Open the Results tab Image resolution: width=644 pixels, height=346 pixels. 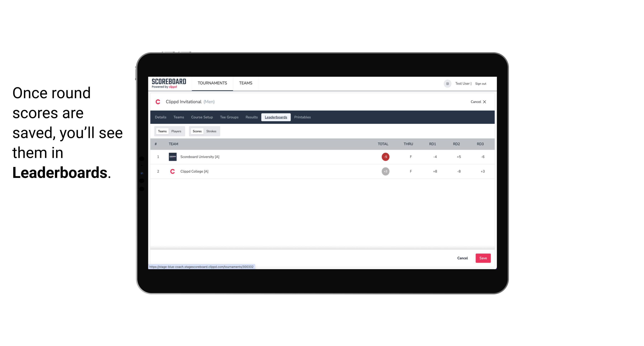251,117
